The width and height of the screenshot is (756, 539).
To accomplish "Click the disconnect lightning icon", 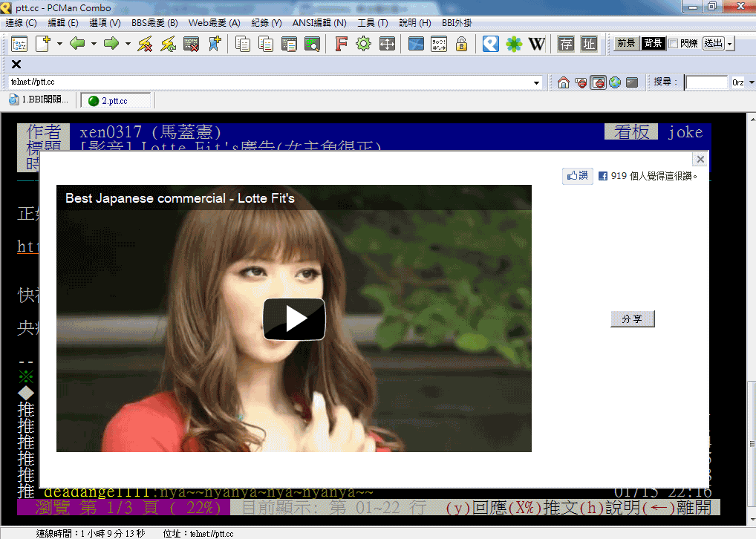I will pos(145,44).
